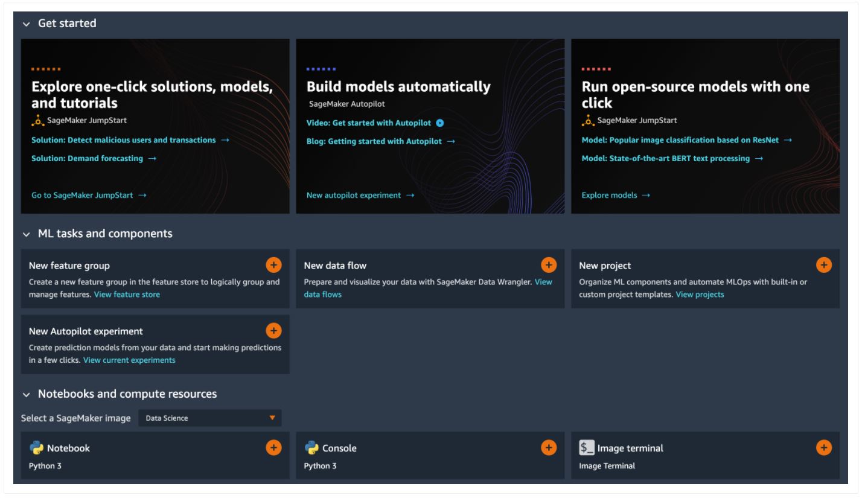865x504 pixels.
Task: Click Image terminal card title
Action: click(x=630, y=448)
